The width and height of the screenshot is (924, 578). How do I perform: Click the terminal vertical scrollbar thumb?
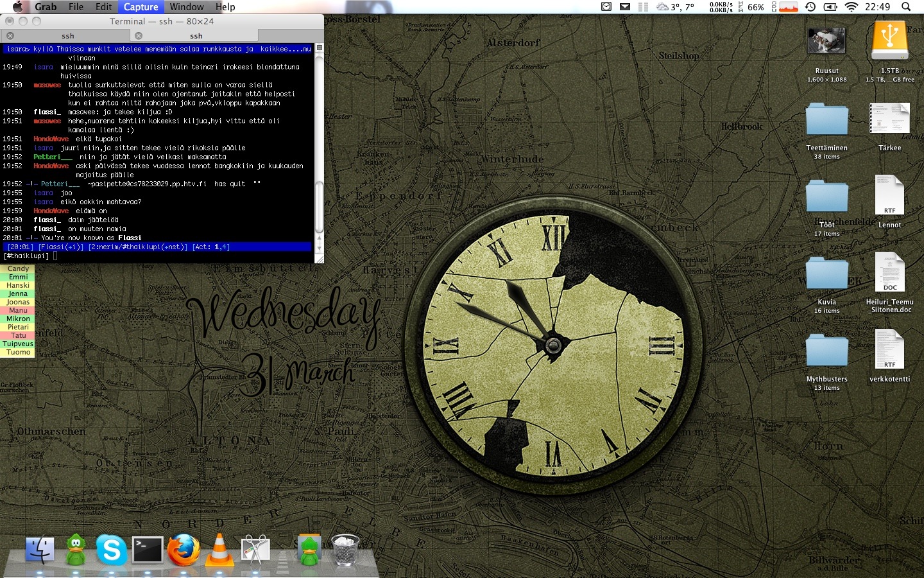[319, 207]
